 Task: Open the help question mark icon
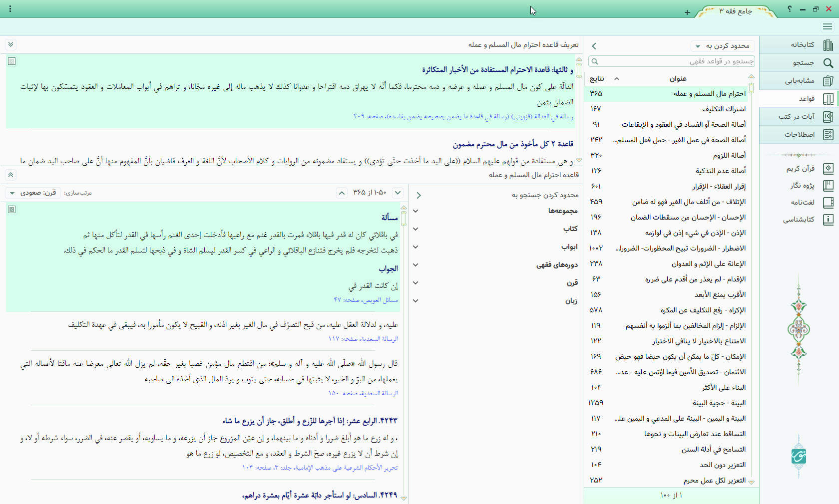tap(790, 9)
